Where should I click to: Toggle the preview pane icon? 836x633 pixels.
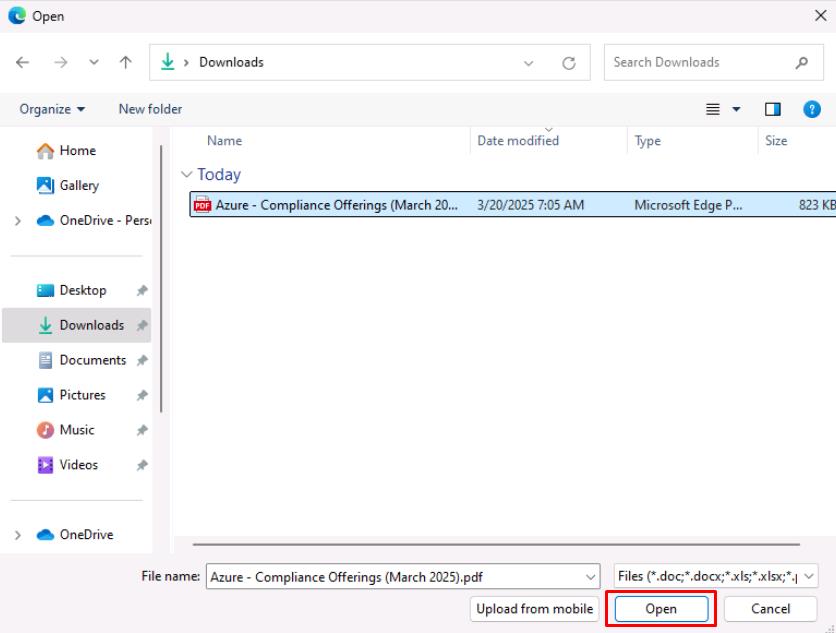click(773, 109)
